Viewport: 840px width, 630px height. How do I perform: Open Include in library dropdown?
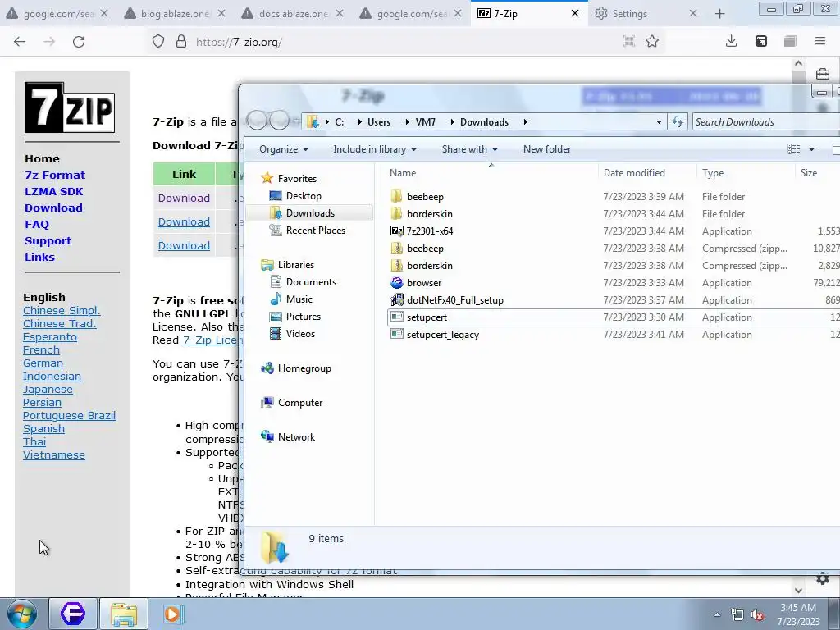(x=375, y=149)
